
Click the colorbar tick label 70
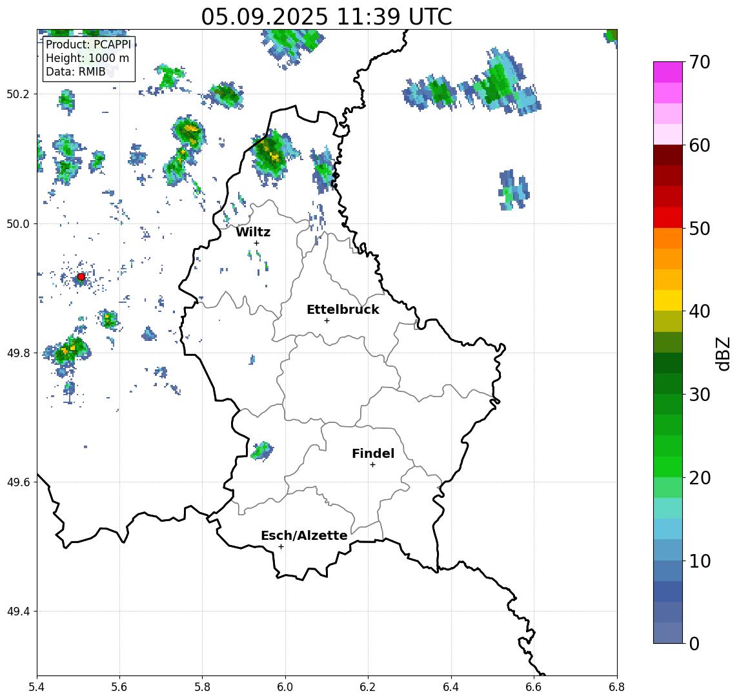[x=700, y=62]
